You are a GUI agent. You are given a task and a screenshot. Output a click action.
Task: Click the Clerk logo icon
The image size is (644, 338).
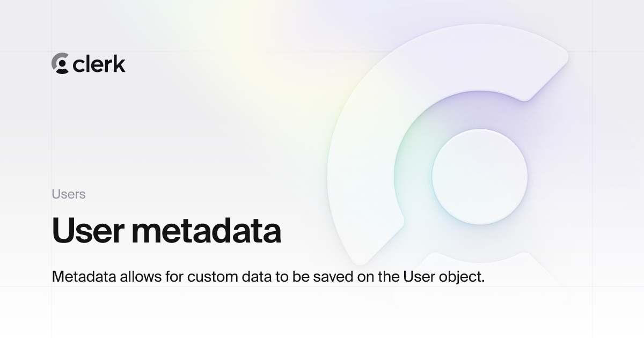[60, 63]
